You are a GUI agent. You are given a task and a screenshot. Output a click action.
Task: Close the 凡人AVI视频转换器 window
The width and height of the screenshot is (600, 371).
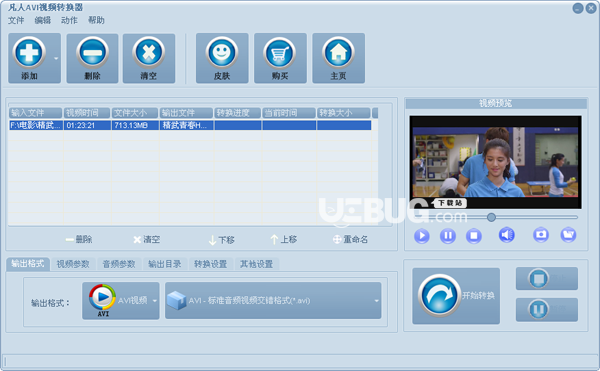[591, 8]
